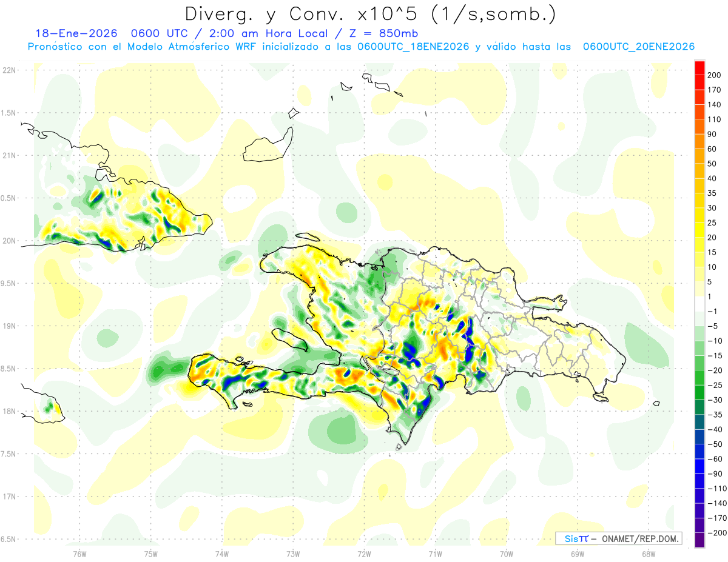This screenshot has height=562, width=728.
Task: Click the colorbar label '-50'
Action: pos(716,445)
